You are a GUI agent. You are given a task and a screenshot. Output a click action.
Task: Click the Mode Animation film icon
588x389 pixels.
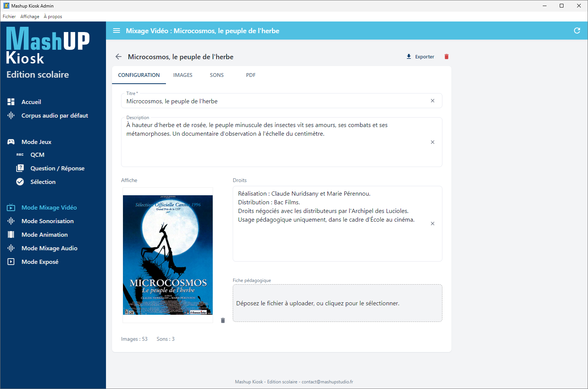click(x=11, y=234)
